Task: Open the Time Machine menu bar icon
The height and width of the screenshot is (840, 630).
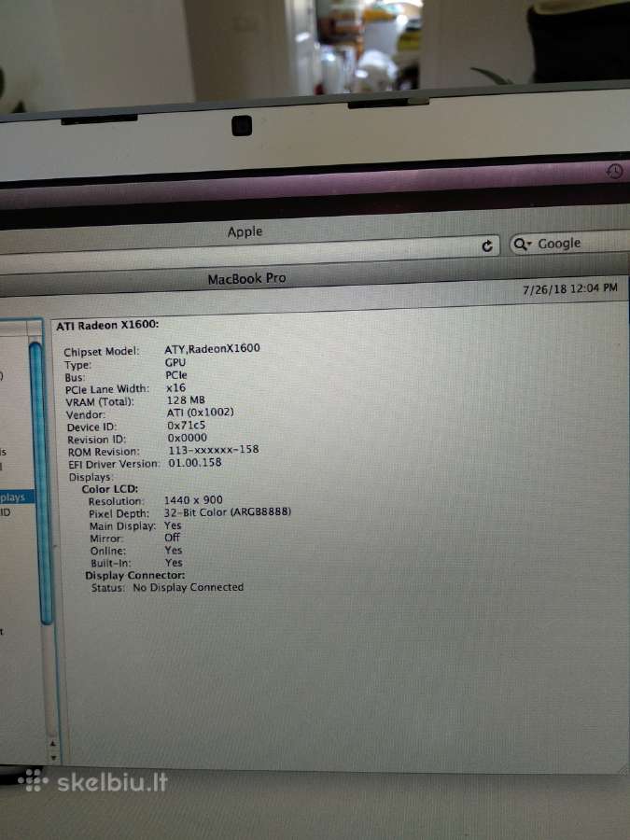Action: pos(614,171)
